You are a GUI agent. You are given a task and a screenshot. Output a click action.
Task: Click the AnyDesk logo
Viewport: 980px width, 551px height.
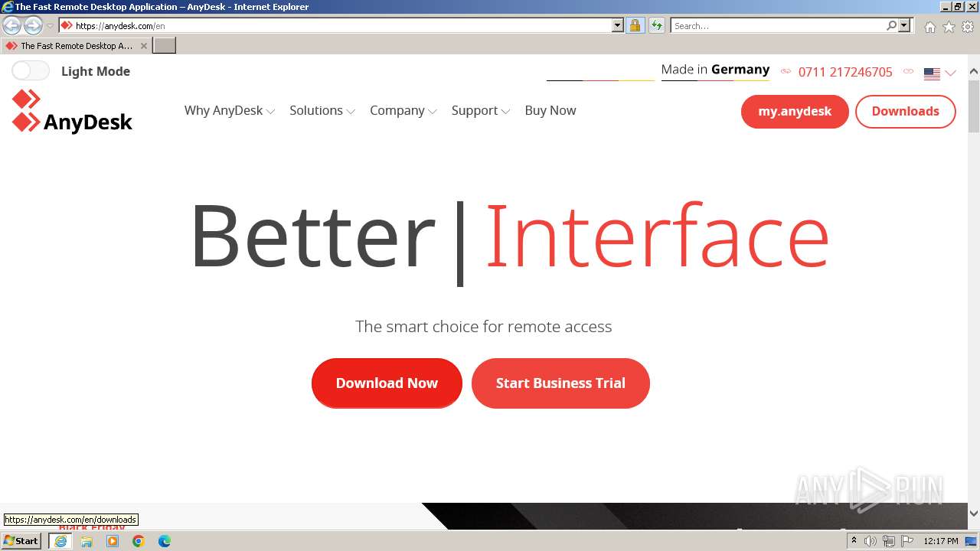pos(72,112)
